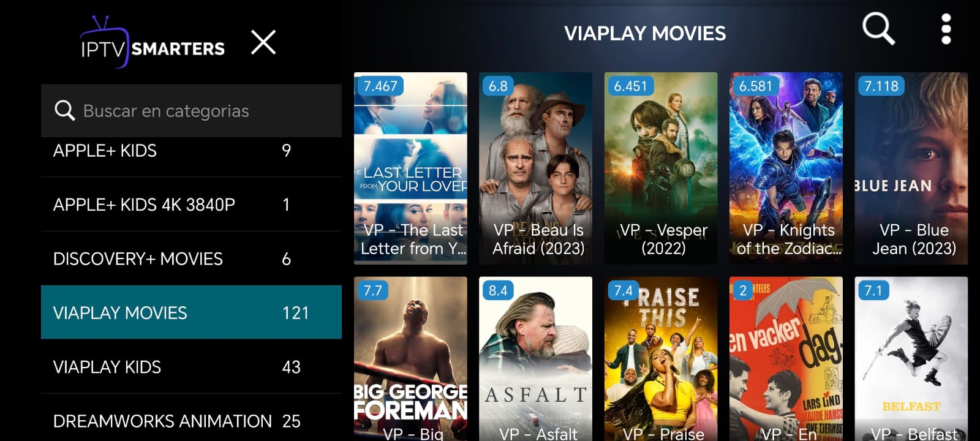This screenshot has height=441, width=980.
Task: Open the DISCOVERY+ MOVIES category
Action: pyautogui.click(x=191, y=258)
